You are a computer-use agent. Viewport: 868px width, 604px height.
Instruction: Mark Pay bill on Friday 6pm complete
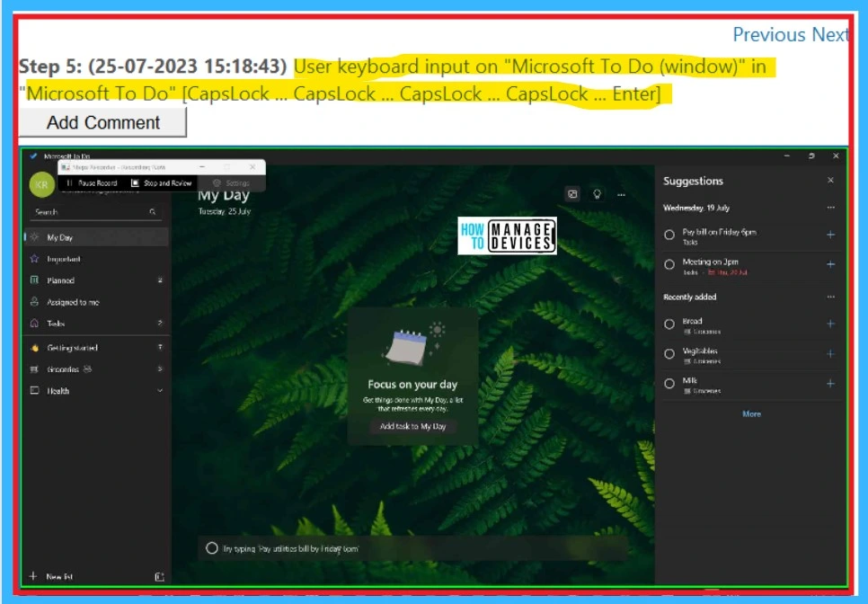tap(669, 235)
